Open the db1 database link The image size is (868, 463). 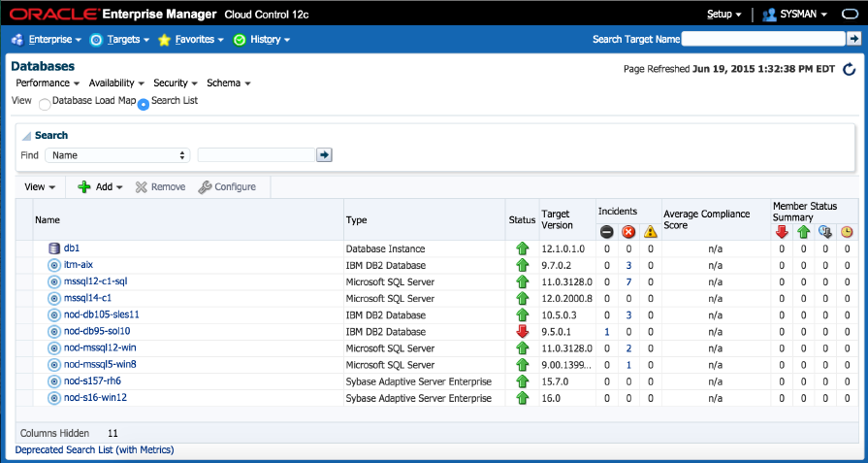click(72, 248)
